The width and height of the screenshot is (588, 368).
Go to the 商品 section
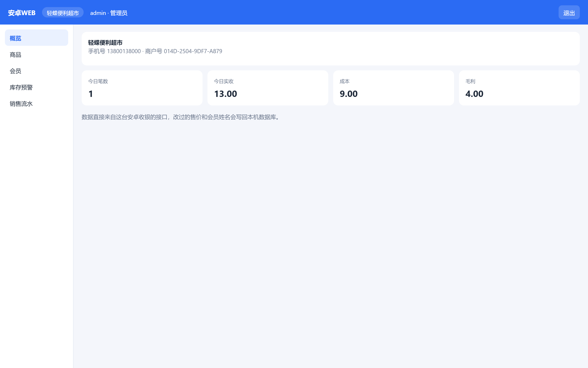point(37,55)
